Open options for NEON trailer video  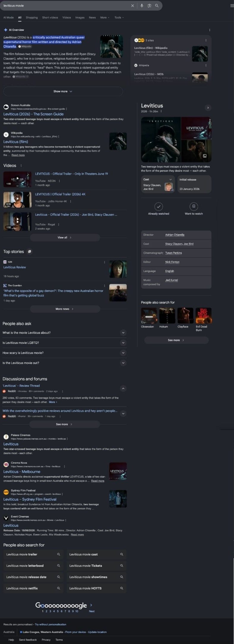(x=59, y=181)
